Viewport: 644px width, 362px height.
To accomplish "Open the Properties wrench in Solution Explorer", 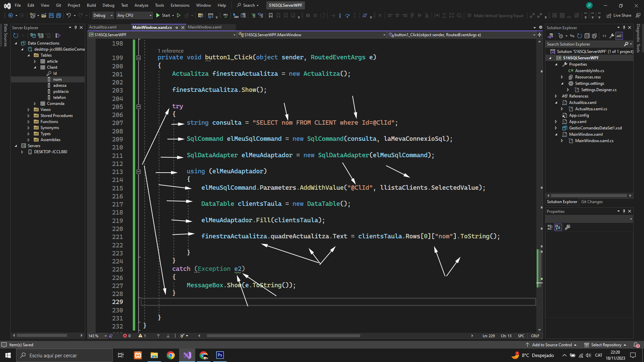I will [612, 36].
